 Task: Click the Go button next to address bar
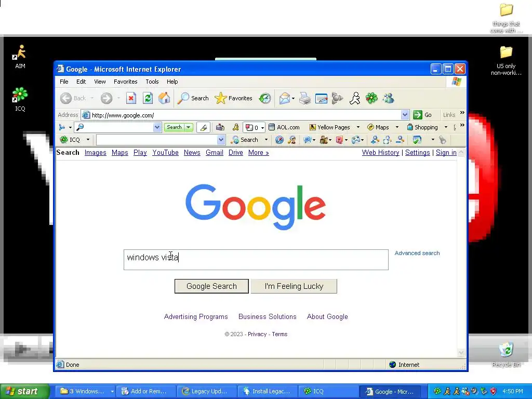[x=422, y=115]
